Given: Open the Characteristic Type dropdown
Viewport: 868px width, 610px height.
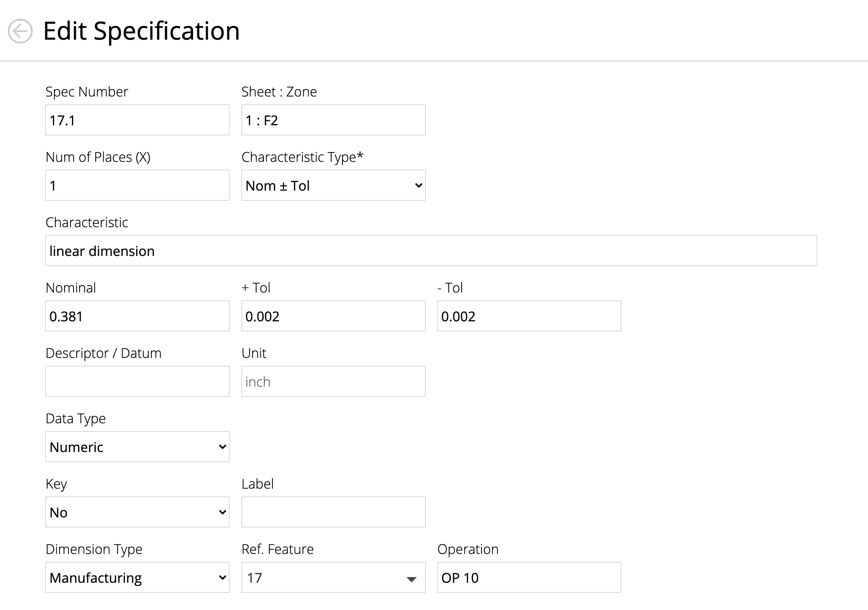Looking at the screenshot, I should click(x=333, y=186).
